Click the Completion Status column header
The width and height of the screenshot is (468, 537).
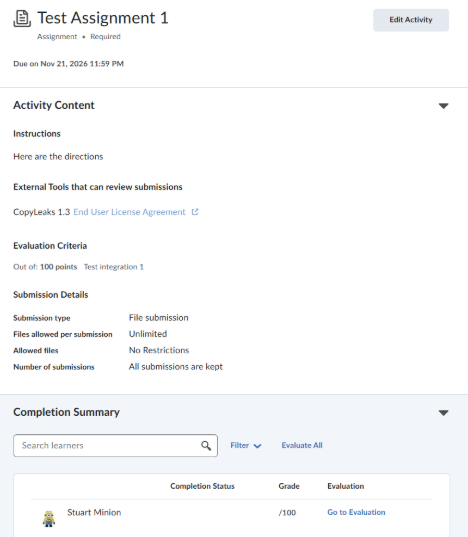click(x=202, y=486)
